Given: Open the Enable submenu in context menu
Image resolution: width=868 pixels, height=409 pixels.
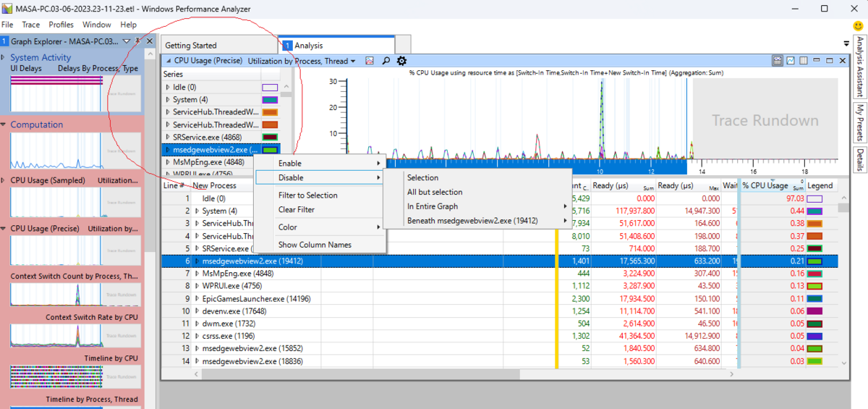Looking at the screenshot, I should [320, 164].
